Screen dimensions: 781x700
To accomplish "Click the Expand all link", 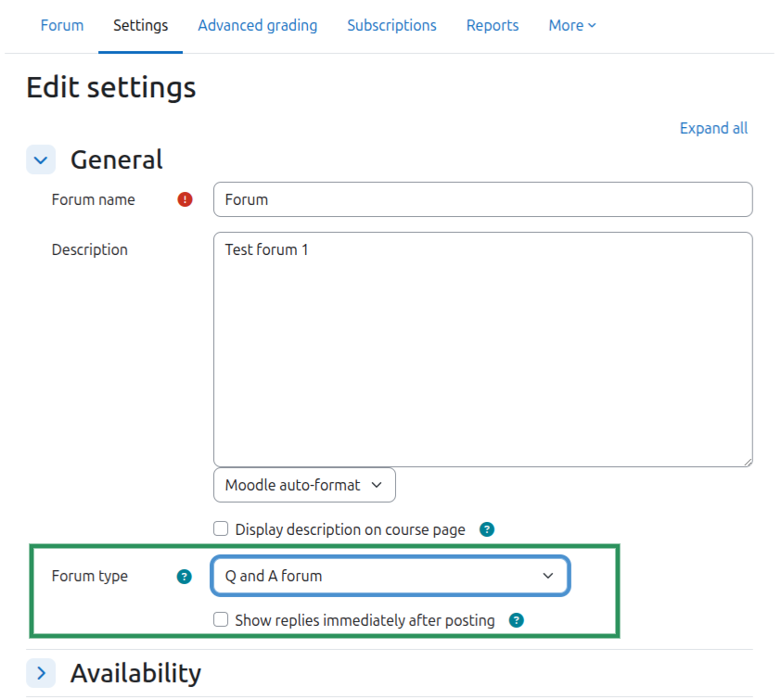I will [713, 129].
